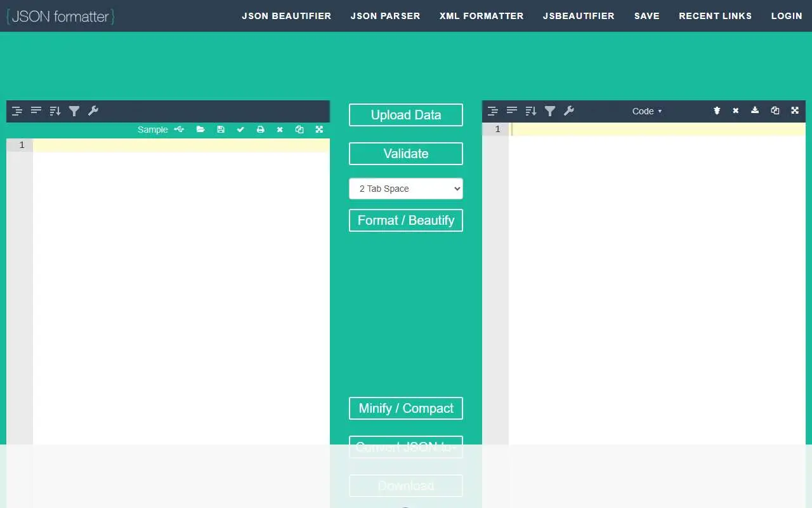Open the Code view mode dropdown

(x=647, y=111)
